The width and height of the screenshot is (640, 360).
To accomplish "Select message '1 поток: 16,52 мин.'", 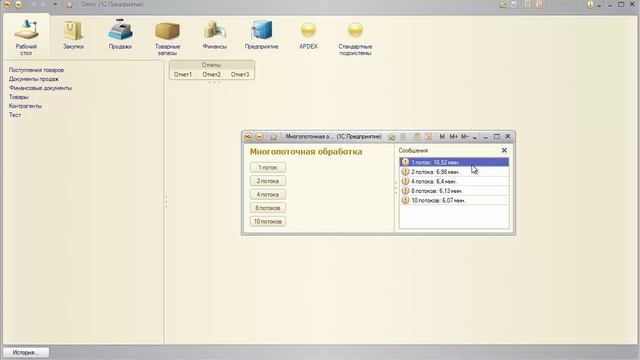I will coord(454,162).
